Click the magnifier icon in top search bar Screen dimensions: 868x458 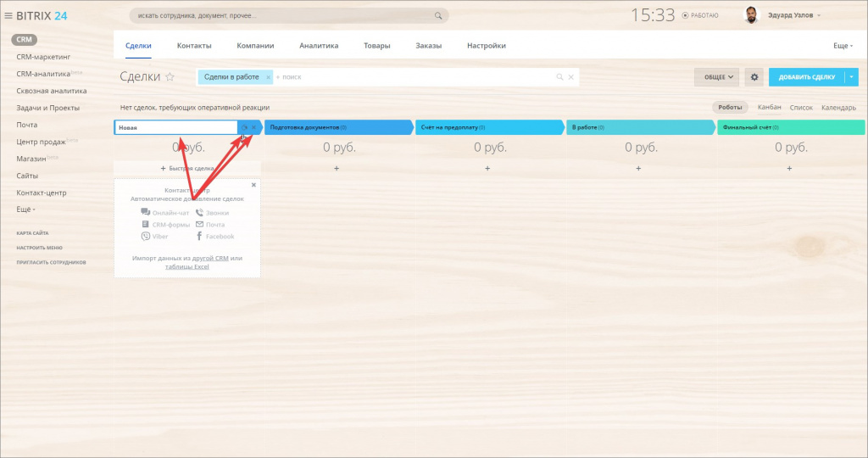(438, 15)
